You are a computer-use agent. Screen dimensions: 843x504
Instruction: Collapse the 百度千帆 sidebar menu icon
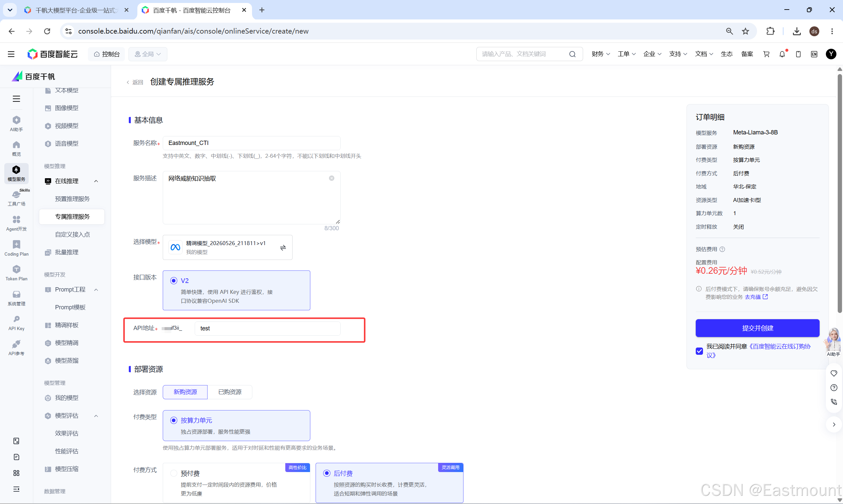[x=16, y=99]
